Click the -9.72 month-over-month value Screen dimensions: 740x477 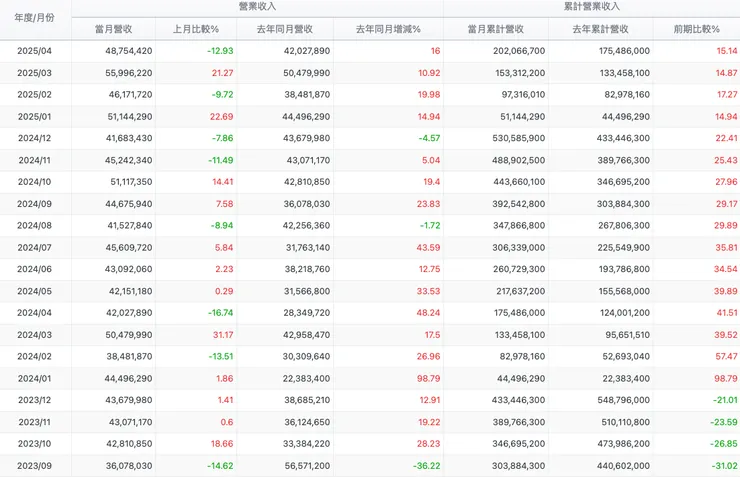(x=222, y=94)
